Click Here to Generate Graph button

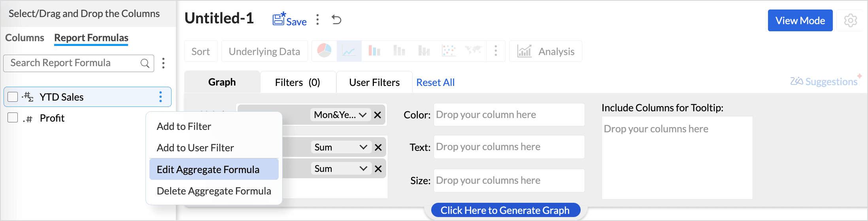coord(506,210)
